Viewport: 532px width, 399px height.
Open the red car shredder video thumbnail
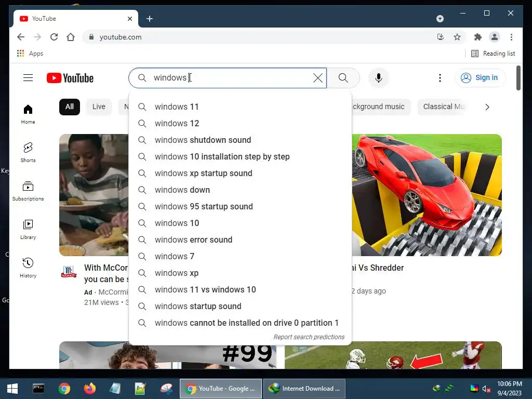click(427, 195)
